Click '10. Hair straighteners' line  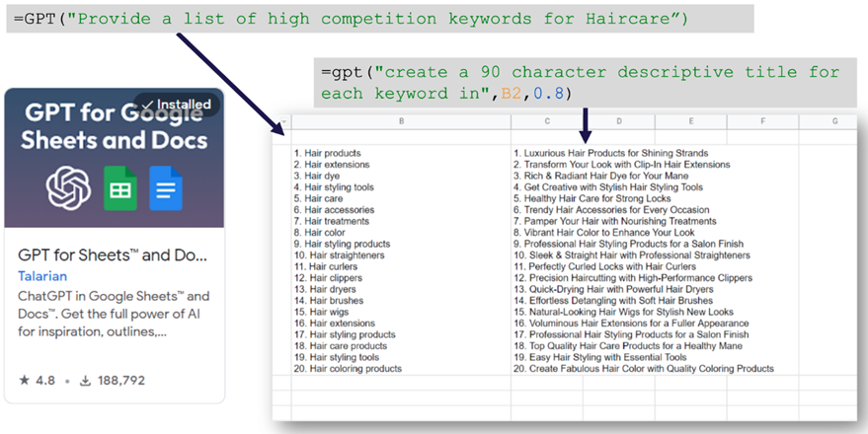pos(339,255)
